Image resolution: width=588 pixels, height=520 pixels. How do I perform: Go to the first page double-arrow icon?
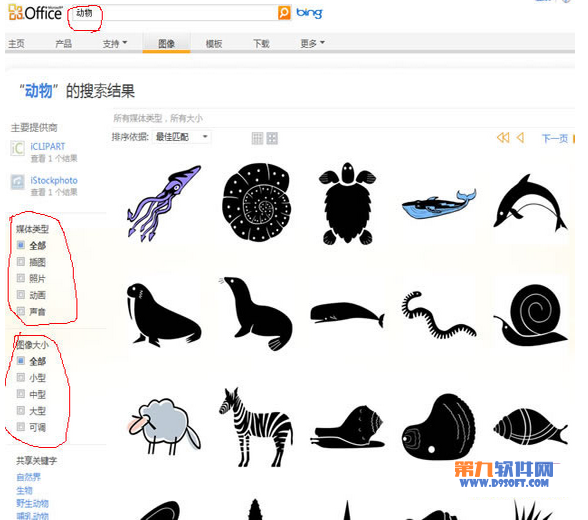(x=503, y=138)
